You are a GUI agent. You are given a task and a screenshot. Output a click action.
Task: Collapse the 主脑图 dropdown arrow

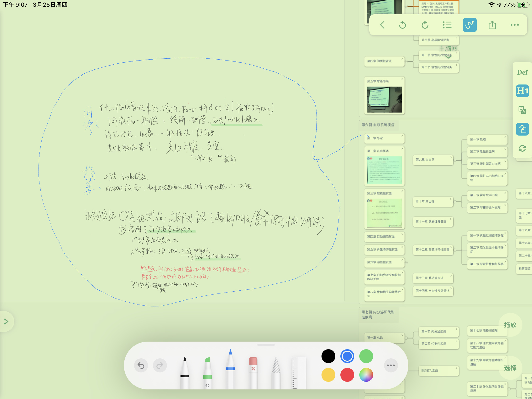(x=448, y=57)
